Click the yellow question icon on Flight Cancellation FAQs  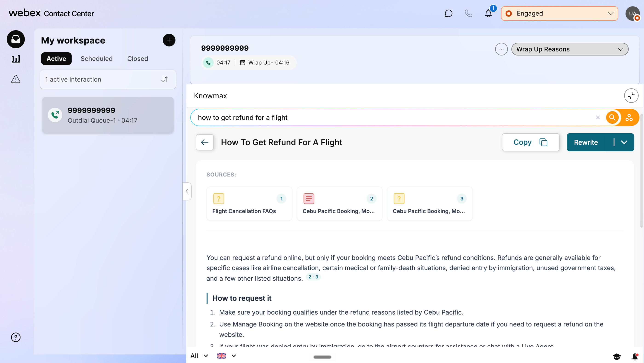[x=218, y=199]
